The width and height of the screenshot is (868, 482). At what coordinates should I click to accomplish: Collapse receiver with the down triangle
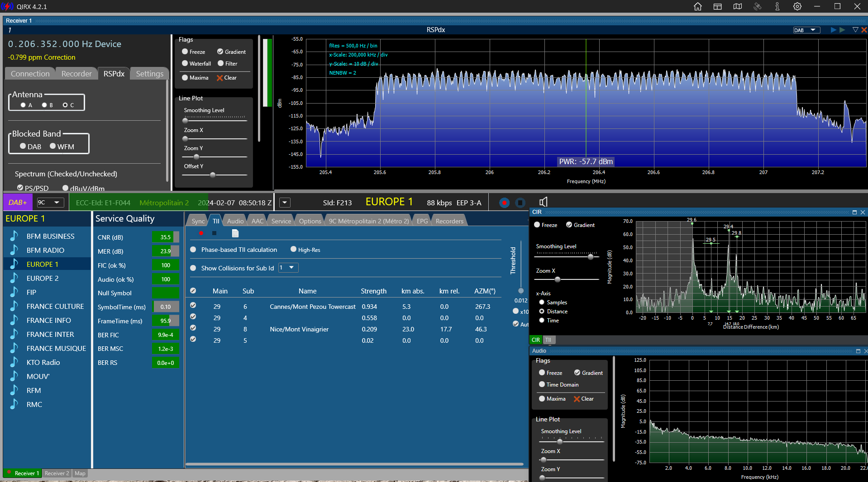(855, 30)
